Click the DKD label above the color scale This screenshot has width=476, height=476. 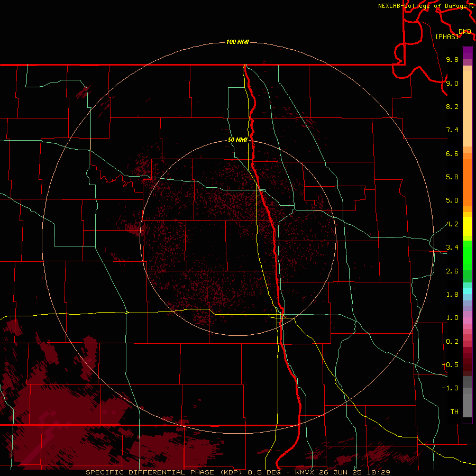465,32
